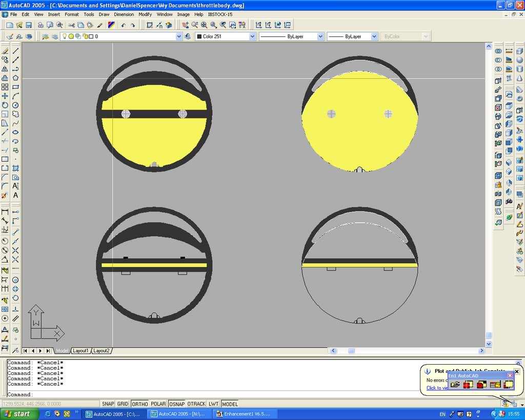Screen dimensions: 525x420
Task: Switch to the Layout1 tab
Action: [80, 351]
